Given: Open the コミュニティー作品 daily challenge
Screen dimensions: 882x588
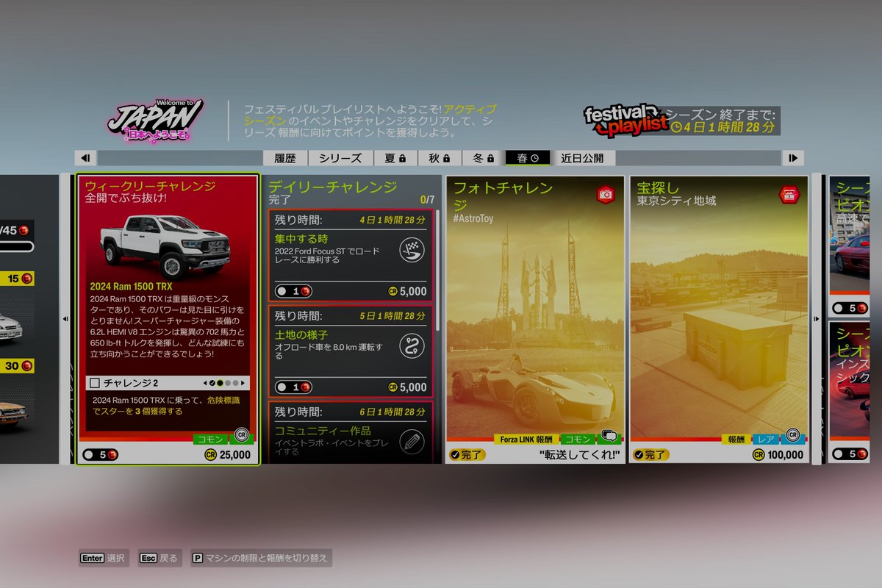Looking at the screenshot, I should click(x=351, y=432).
